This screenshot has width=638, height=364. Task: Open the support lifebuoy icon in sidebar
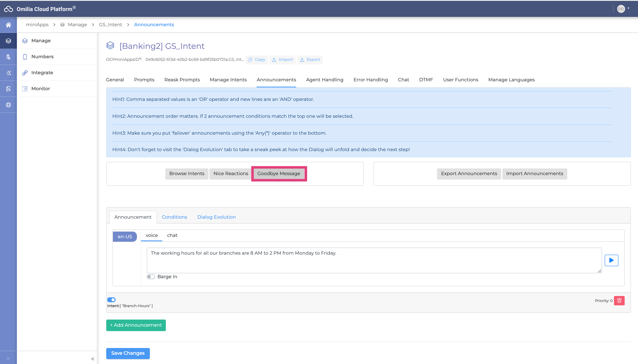pyautogui.click(x=8, y=105)
